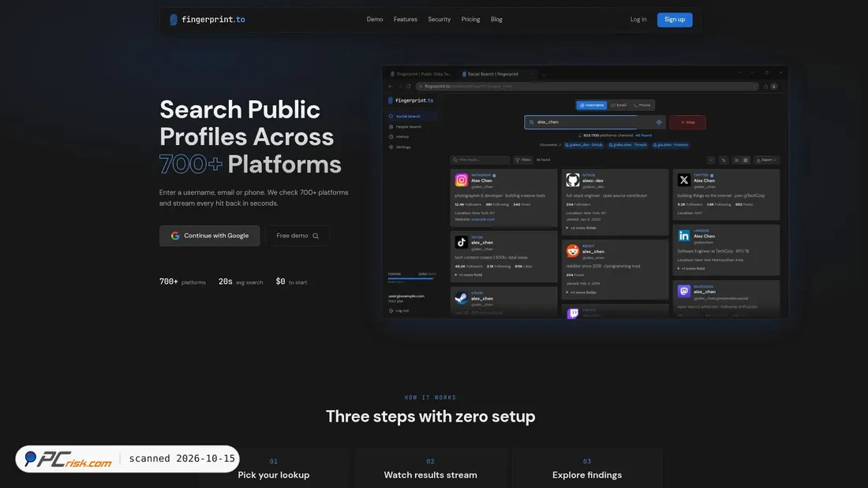Click the Google logo icon
This screenshot has width=868, height=488.
coord(175,236)
